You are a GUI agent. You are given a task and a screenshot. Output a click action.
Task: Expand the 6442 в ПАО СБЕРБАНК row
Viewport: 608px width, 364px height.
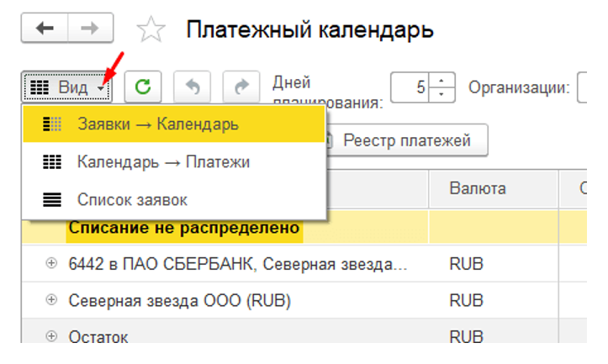pyautogui.click(x=51, y=263)
